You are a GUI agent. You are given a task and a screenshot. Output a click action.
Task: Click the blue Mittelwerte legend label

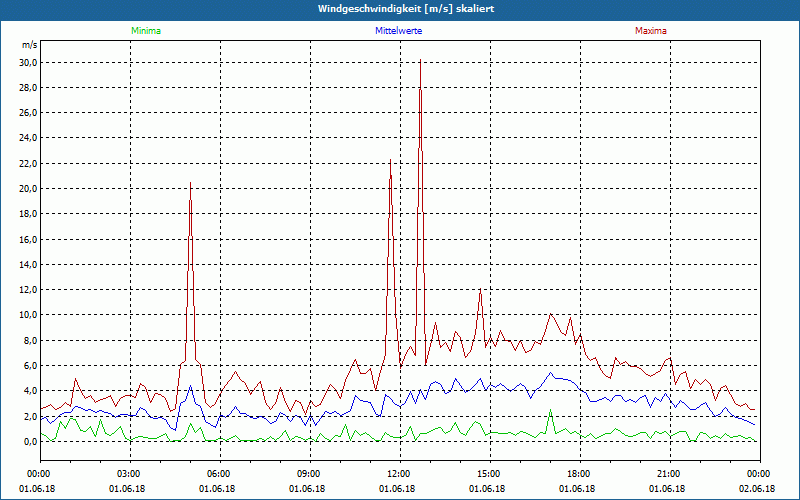398,31
